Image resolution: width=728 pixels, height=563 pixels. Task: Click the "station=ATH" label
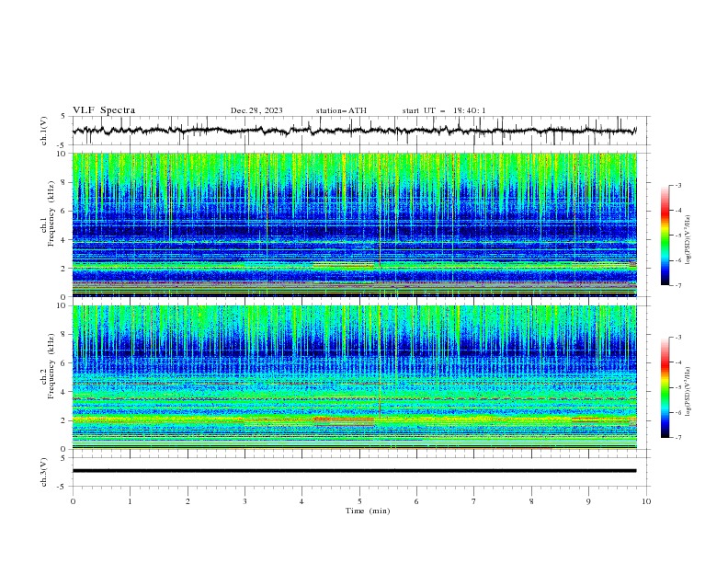point(341,110)
